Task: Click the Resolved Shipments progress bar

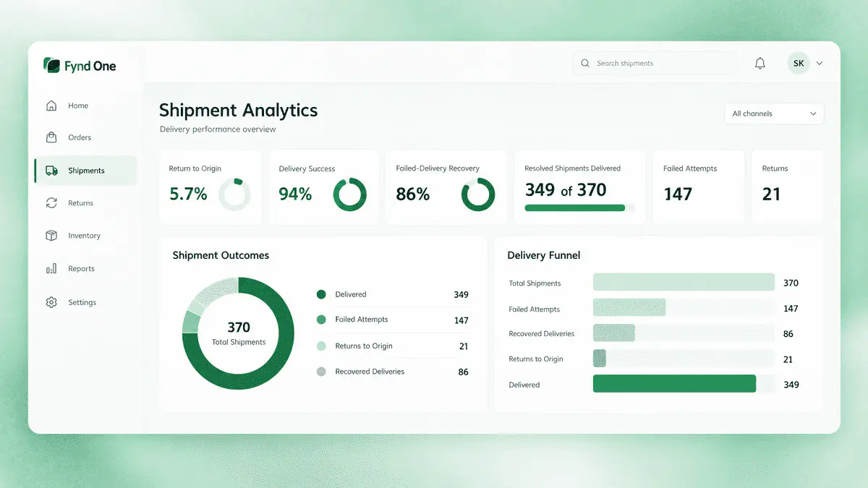Action: [x=579, y=207]
